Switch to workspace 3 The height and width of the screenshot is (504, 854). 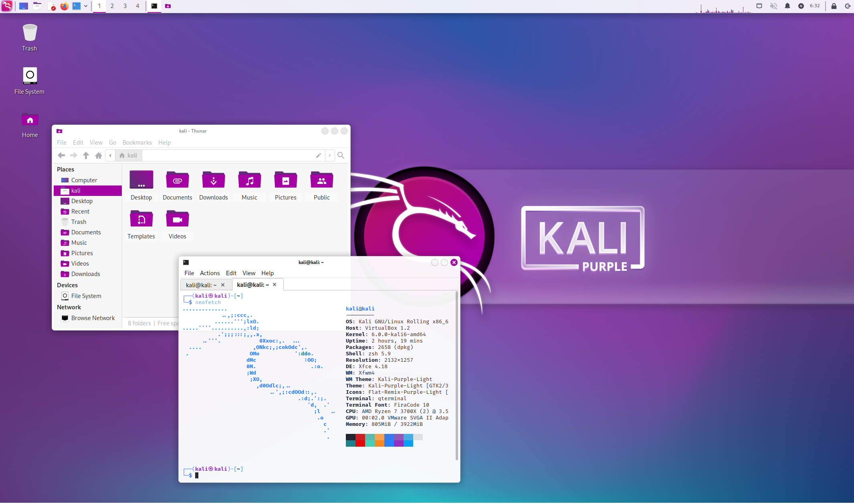[125, 6]
